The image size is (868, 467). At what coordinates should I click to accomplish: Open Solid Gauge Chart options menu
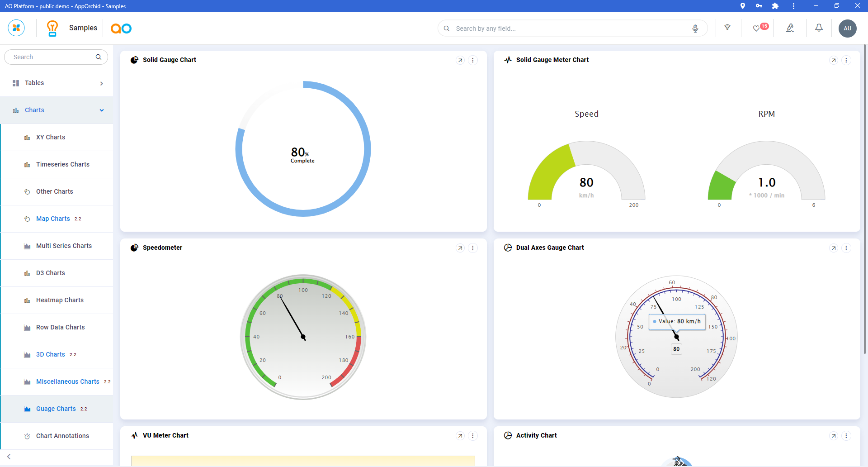pos(473,60)
